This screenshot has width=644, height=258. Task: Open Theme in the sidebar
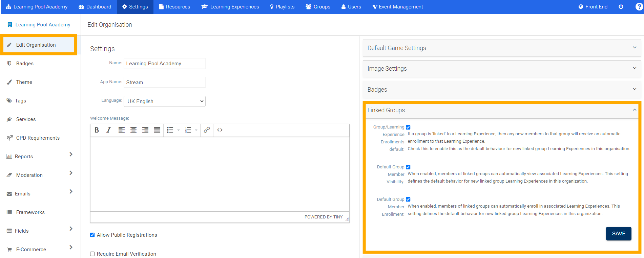24,82
